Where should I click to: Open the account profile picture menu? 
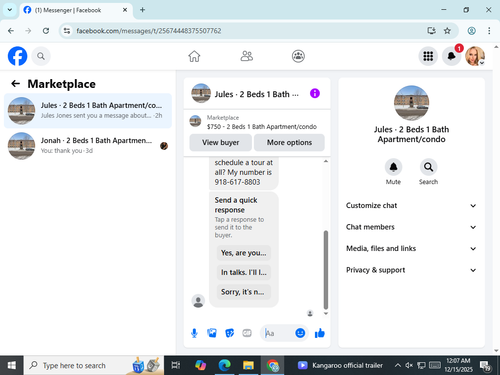tap(475, 56)
